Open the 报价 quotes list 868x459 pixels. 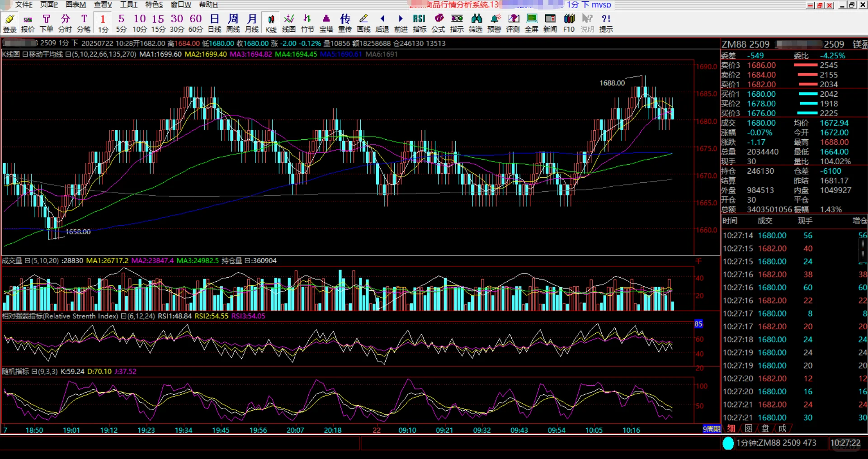tap(28, 23)
